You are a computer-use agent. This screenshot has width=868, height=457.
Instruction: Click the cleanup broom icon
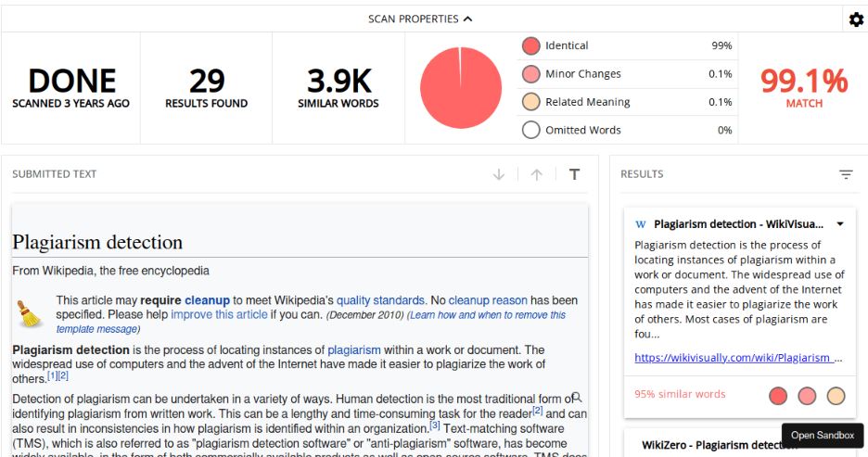pos(29,313)
